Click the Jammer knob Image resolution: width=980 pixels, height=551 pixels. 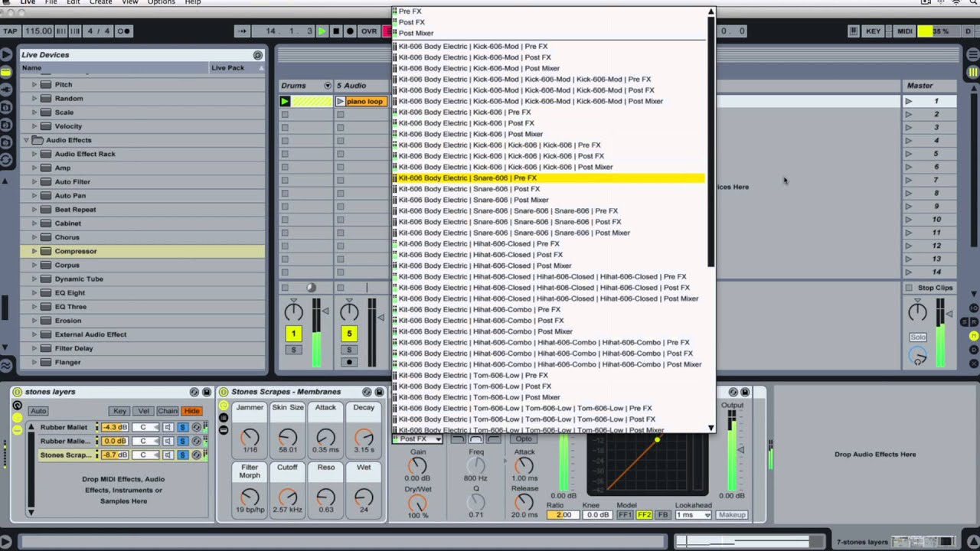(x=250, y=437)
